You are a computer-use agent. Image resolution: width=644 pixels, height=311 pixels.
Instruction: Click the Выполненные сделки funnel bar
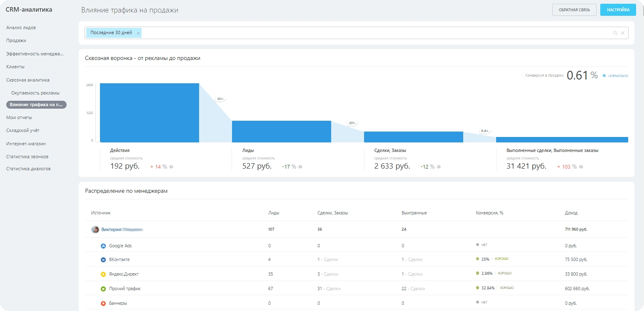pyautogui.click(x=562, y=139)
